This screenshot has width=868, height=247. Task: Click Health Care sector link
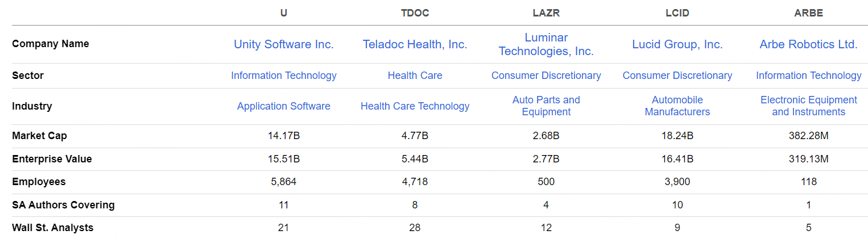pos(415,76)
